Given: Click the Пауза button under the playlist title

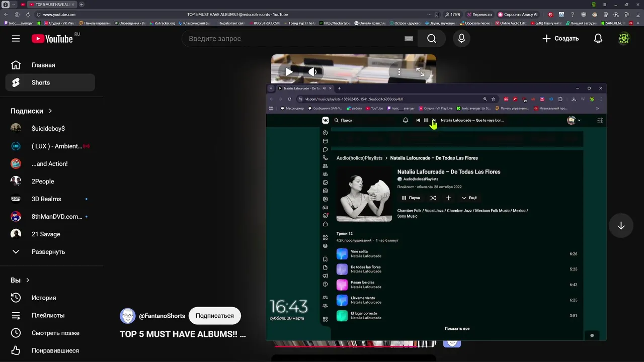Looking at the screenshot, I should click(x=411, y=198).
